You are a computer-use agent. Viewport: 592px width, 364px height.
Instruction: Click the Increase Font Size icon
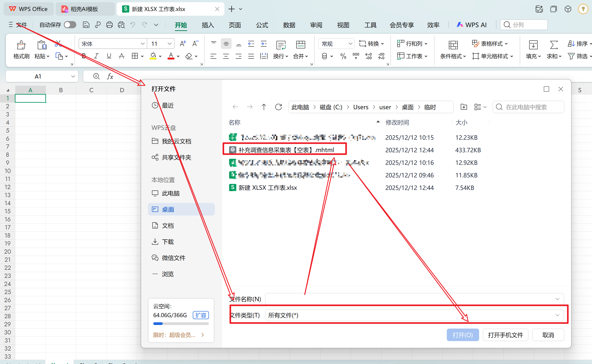(183, 44)
